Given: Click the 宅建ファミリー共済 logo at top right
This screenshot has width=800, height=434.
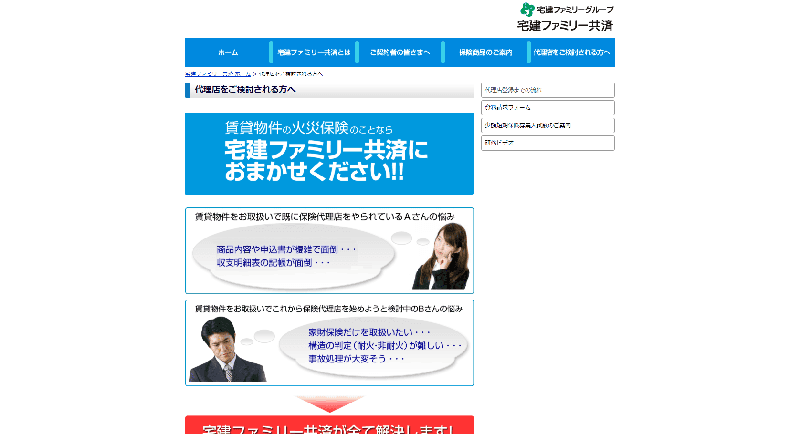Looking at the screenshot, I should (x=566, y=17).
